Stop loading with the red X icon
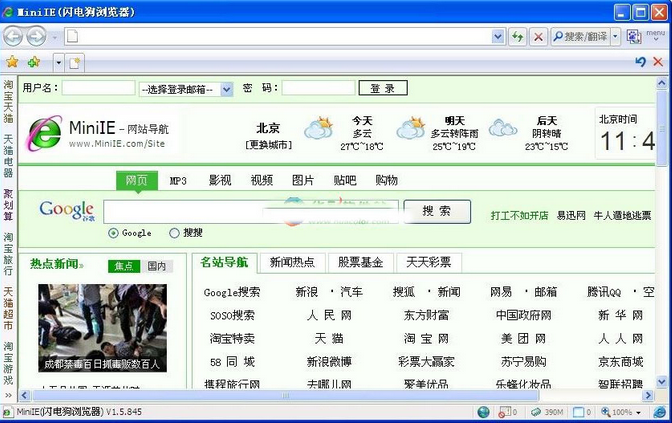The height and width of the screenshot is (423, 672). (x=538, y=37)
